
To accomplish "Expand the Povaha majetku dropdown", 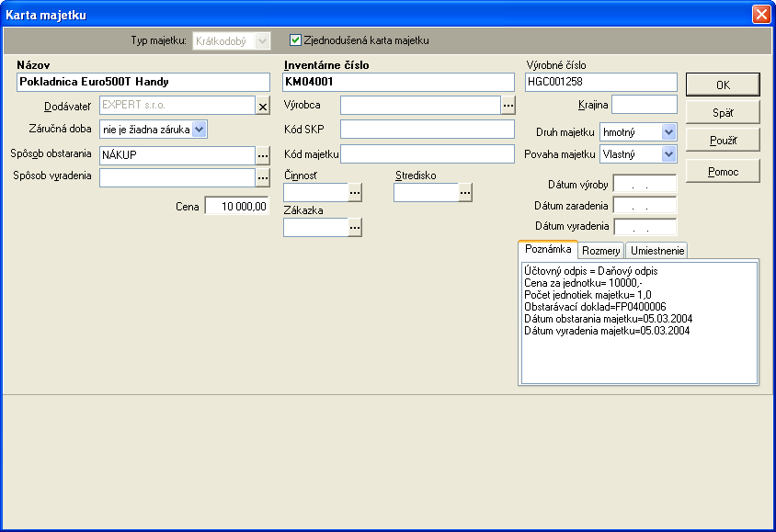I will pos(668,154).
